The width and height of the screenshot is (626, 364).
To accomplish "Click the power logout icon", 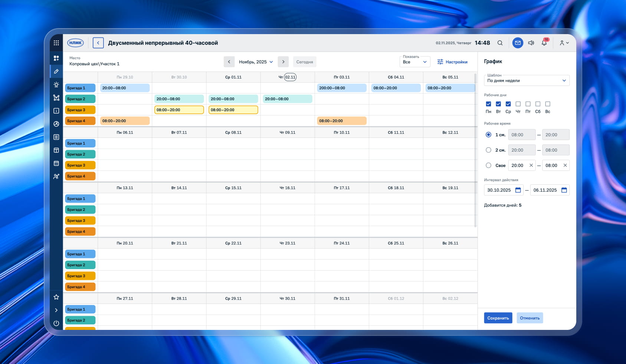I will (x=56, y=323).
